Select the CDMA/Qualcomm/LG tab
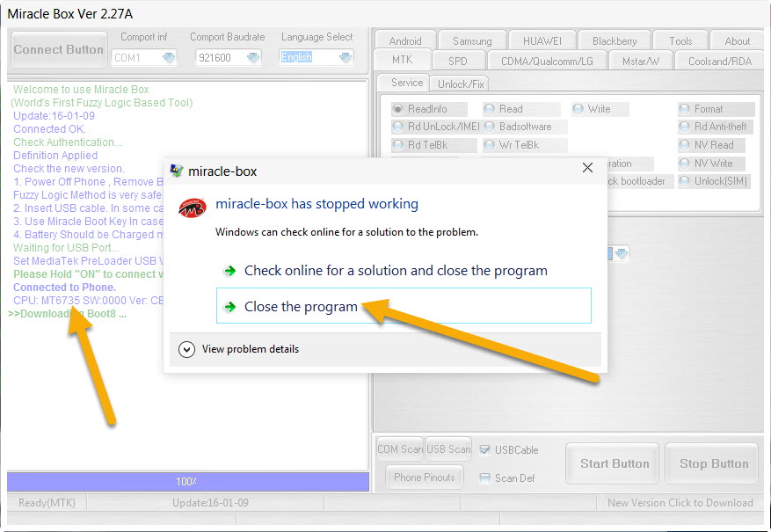Image resolution: width=771 pixels, height=532 pixels. click(547, 61)
